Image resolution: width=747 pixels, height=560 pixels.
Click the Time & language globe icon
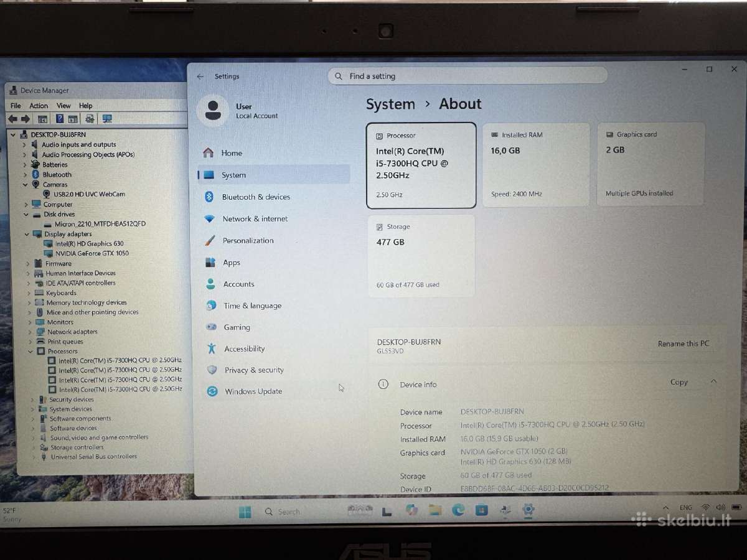click(212, 306)
